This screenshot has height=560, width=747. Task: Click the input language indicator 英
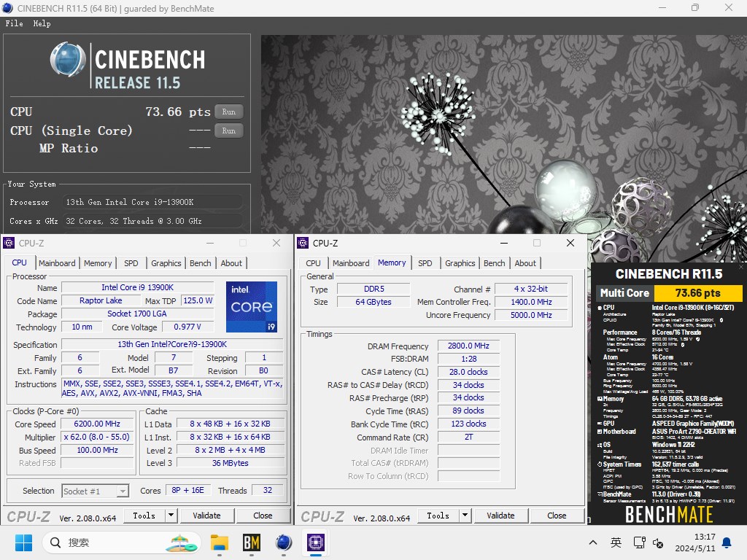tap(616, 542)
